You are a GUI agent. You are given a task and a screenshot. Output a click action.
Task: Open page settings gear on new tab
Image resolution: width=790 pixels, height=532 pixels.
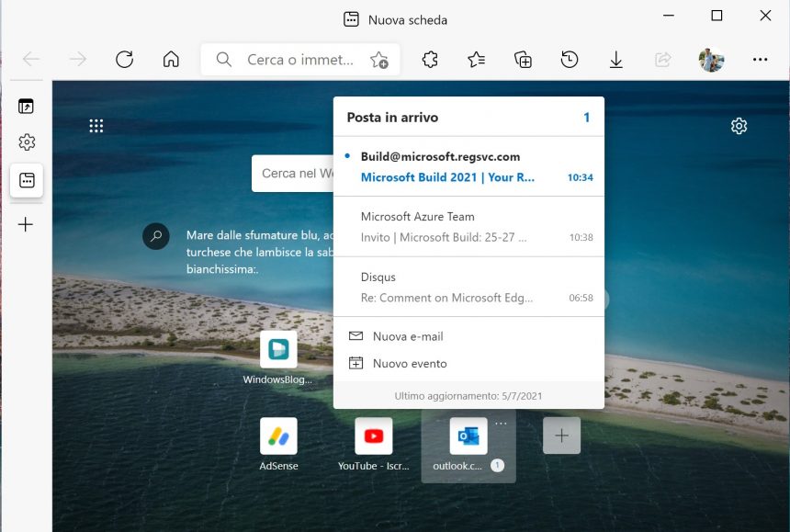click(x=739, y=126)
